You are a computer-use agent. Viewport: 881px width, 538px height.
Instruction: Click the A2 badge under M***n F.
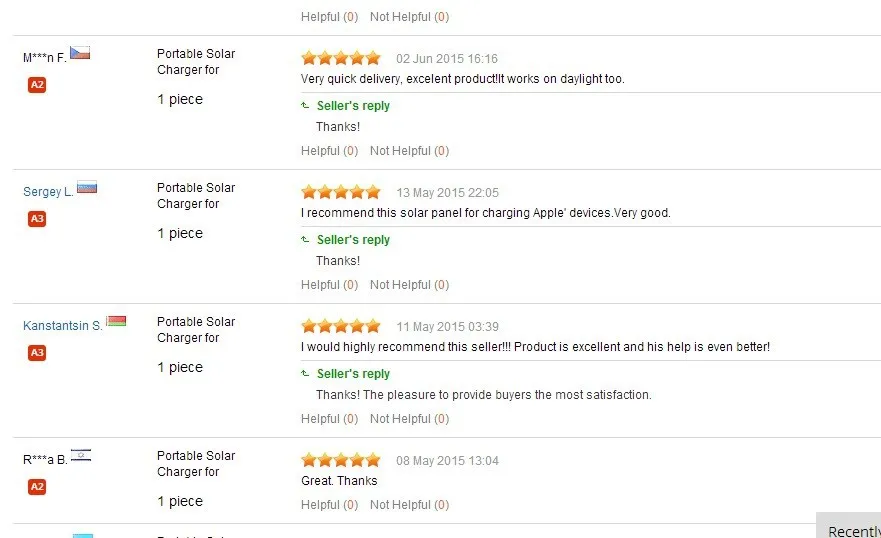click(37, 85)
